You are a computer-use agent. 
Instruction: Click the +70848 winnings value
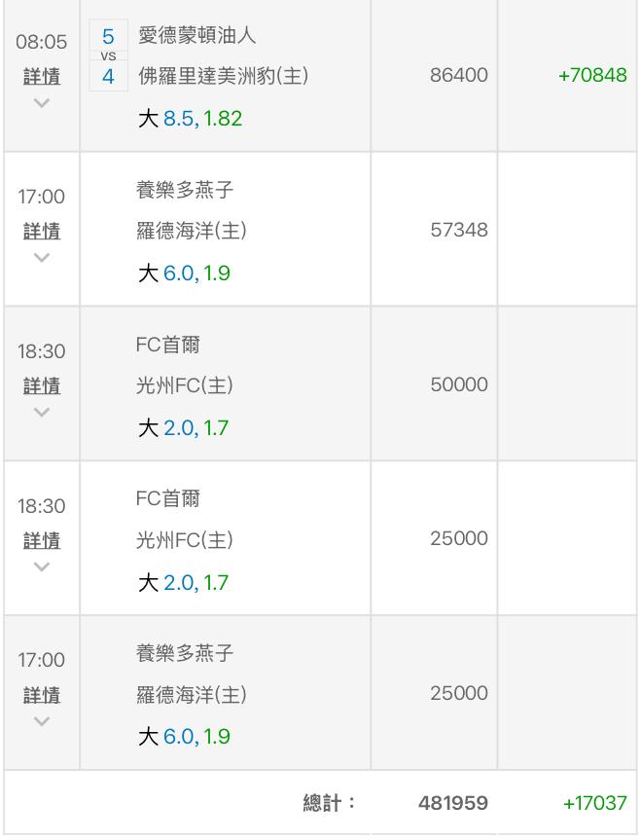[x=592, y=75]
